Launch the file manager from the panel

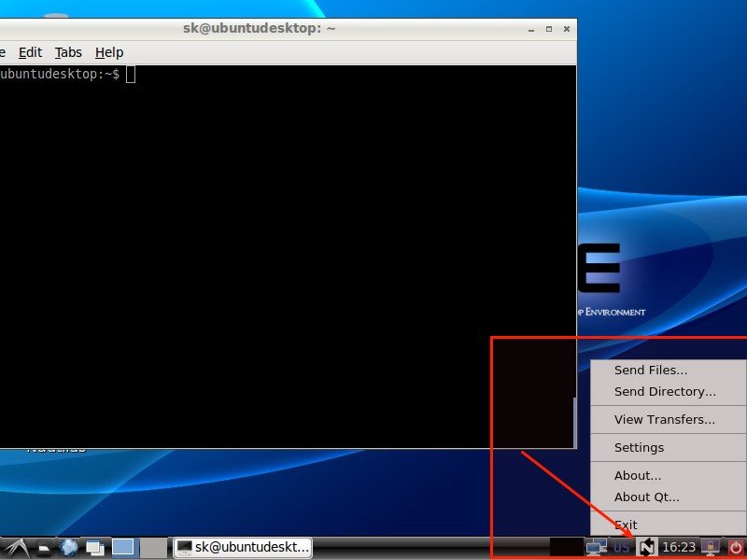coord(44,548)
